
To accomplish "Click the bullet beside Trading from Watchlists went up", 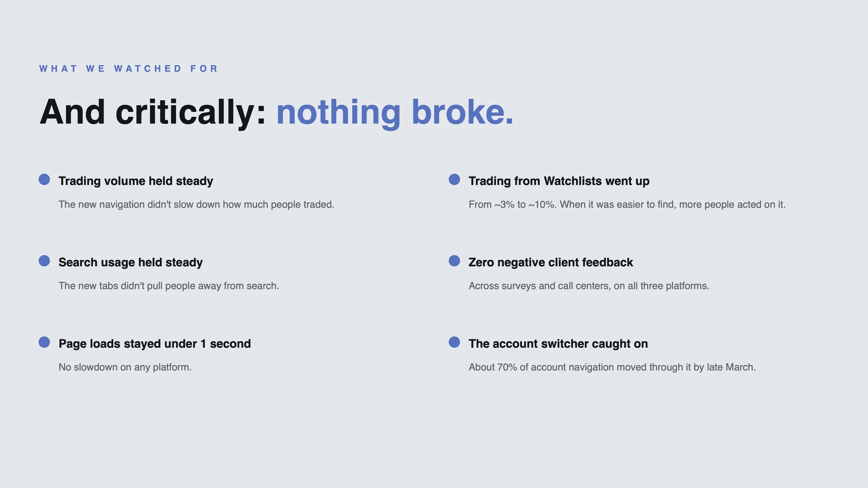I will click(454, 179).
